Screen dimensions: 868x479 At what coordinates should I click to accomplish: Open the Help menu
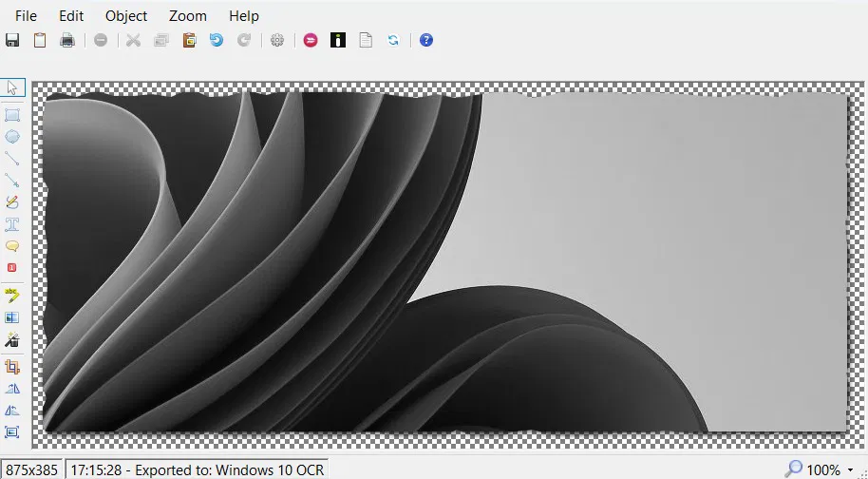[243, 16]
